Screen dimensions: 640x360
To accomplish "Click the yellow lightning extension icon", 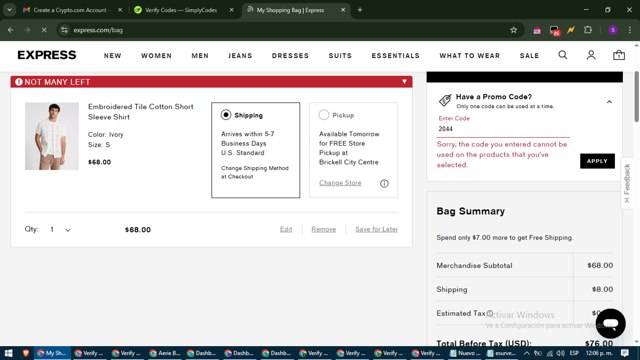I will pyautogui.click(x=571, y=30).
